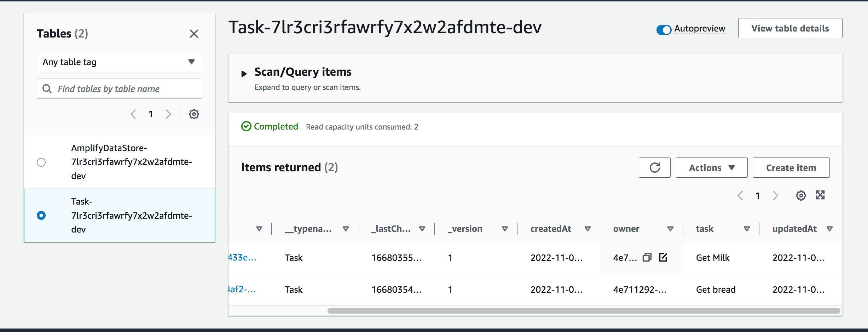Click View table details button

click(x=790, y=28)
